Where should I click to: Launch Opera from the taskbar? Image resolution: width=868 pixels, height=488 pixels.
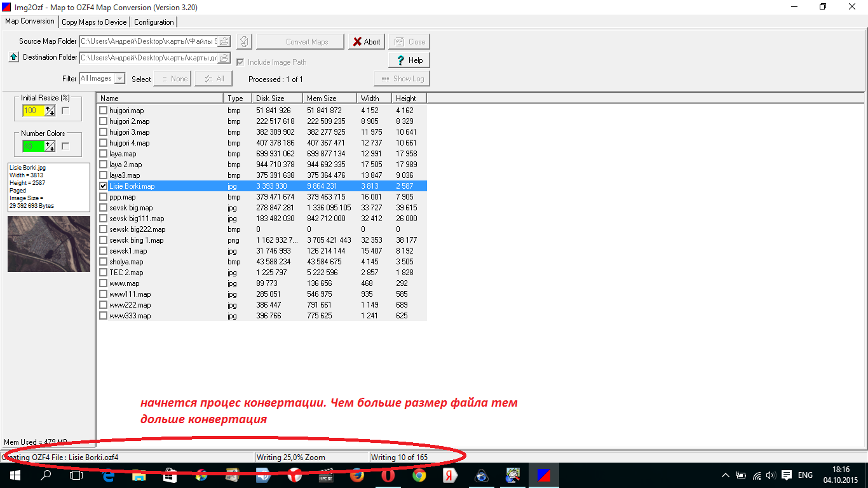pyautogui.click(x=388, y=475)
